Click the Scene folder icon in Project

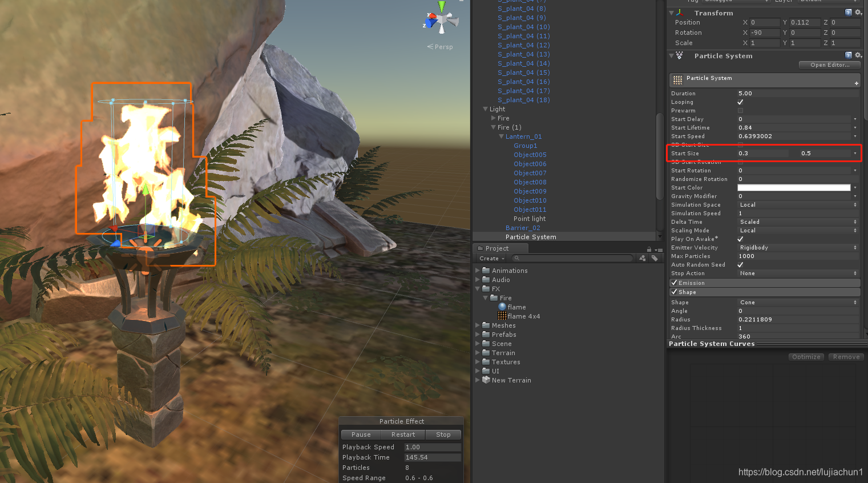point(486,343)
